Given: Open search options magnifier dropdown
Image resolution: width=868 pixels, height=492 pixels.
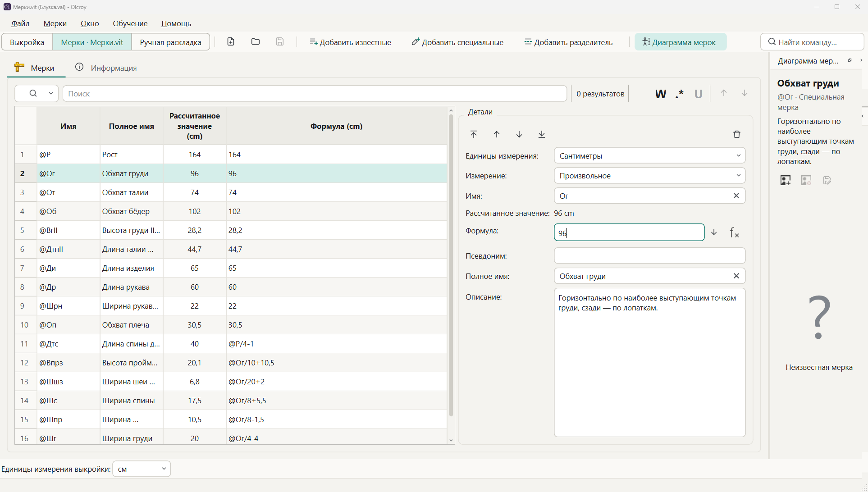Looking at the screenshot, I should [x=37, y=93].
